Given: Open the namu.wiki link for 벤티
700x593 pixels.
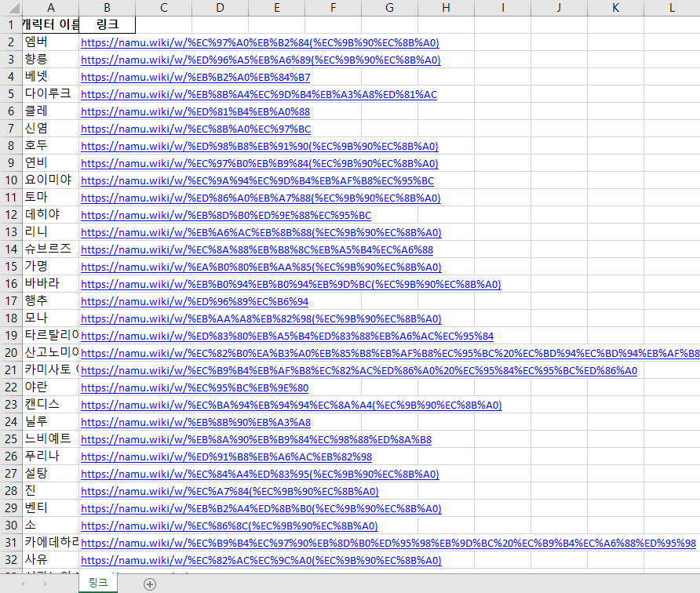Looking at the screenshot, I should pos(261,508).
